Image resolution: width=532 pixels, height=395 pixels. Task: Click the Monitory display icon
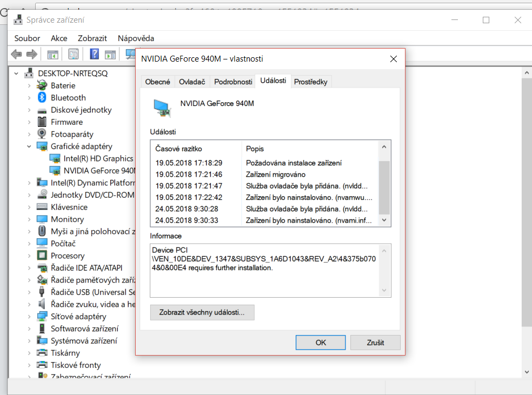(x=42, y=219)
